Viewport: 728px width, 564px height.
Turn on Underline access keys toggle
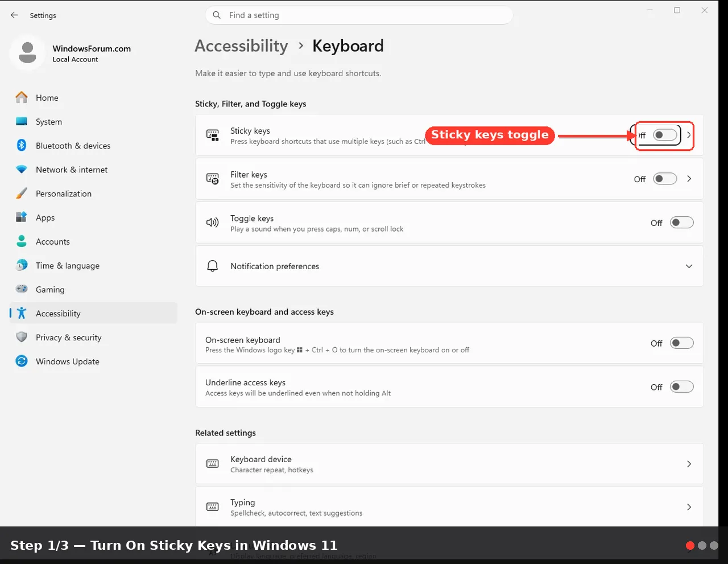(681, 386)
